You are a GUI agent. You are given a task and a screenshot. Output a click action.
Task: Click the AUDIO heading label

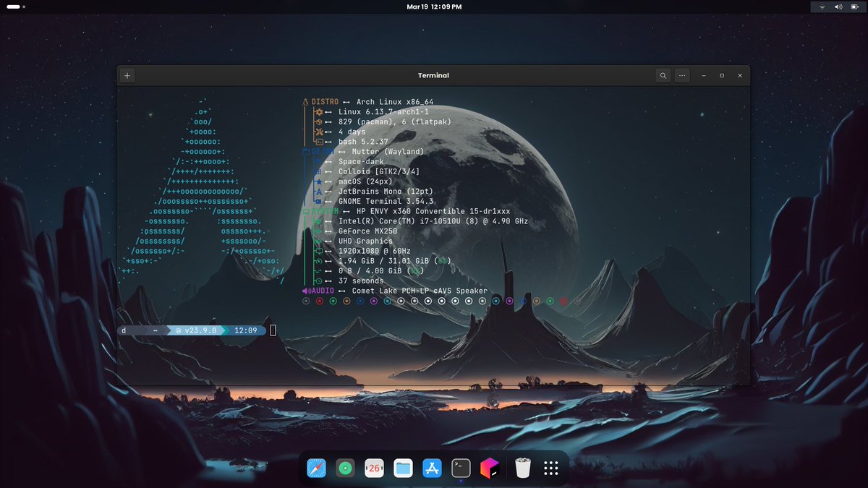tap(323, 291)
